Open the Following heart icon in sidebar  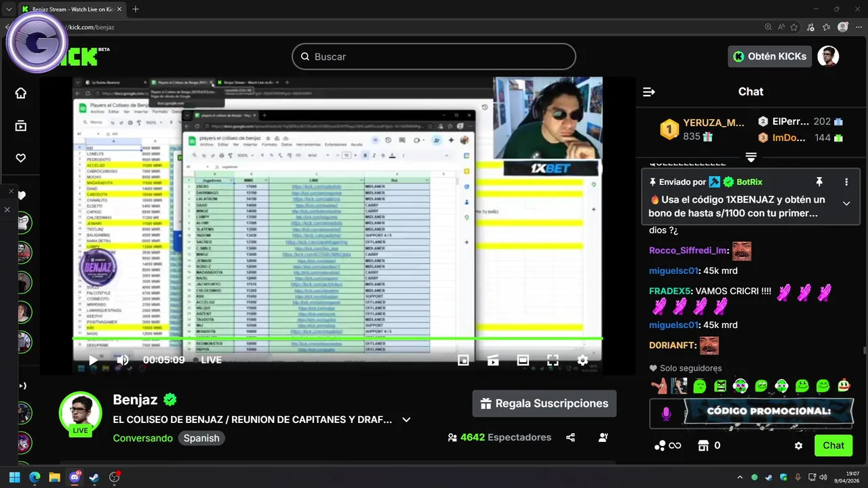(x=21, y=158)
